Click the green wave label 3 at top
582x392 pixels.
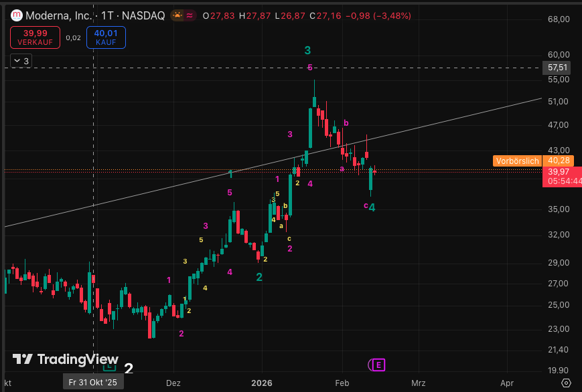click(x=307, y=50)
